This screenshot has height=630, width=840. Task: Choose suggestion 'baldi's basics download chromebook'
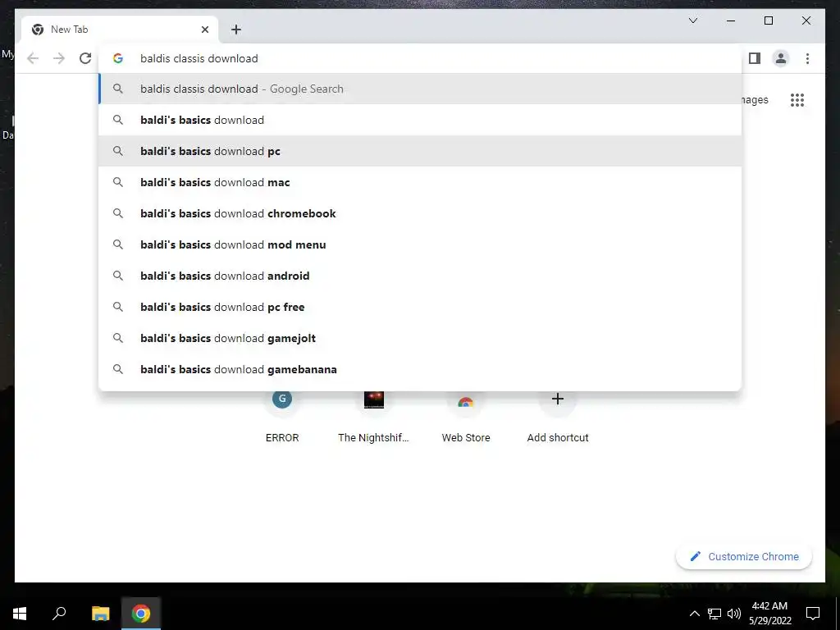tap(420, 213)
